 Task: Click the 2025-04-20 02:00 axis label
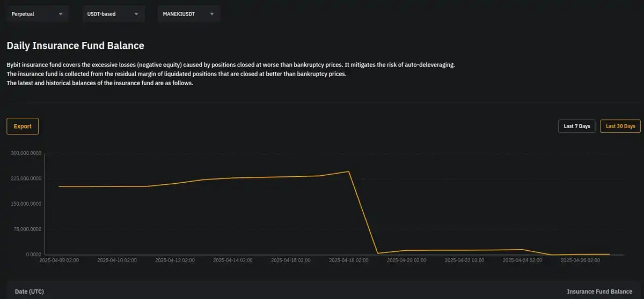point(406,260)
